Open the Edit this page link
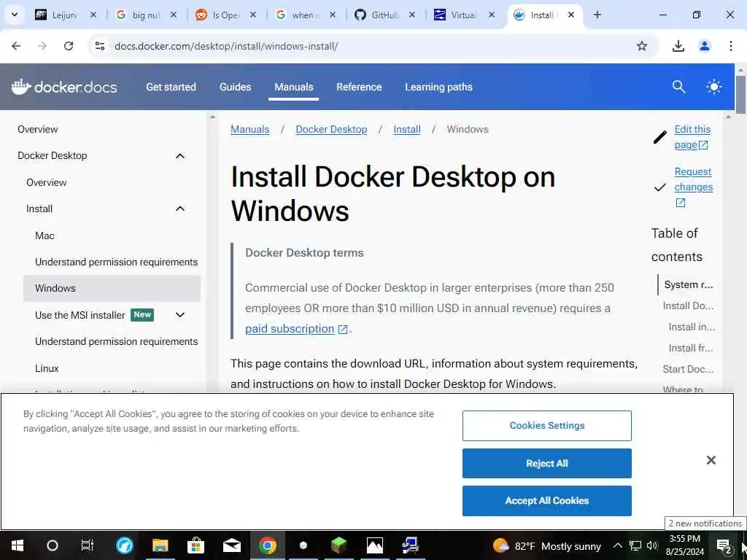Screen dimensions: 747x560 point(692,137)
